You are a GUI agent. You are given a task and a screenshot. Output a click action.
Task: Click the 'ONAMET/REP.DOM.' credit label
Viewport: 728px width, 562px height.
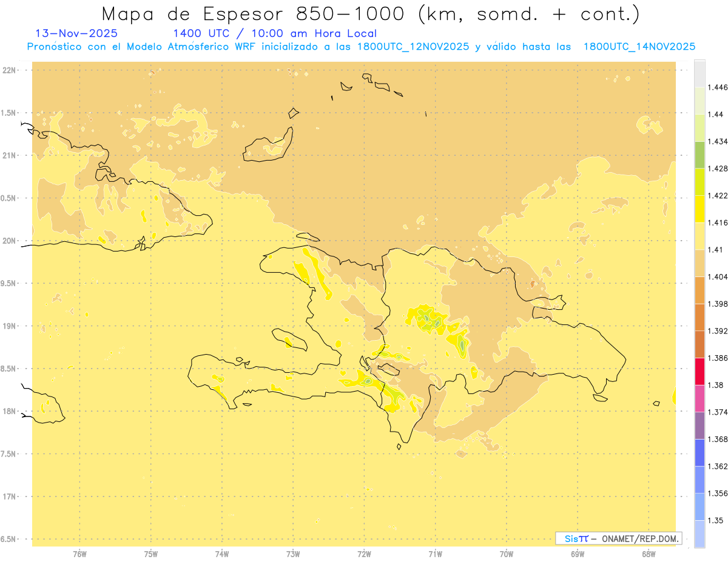(x=640, y=538)
